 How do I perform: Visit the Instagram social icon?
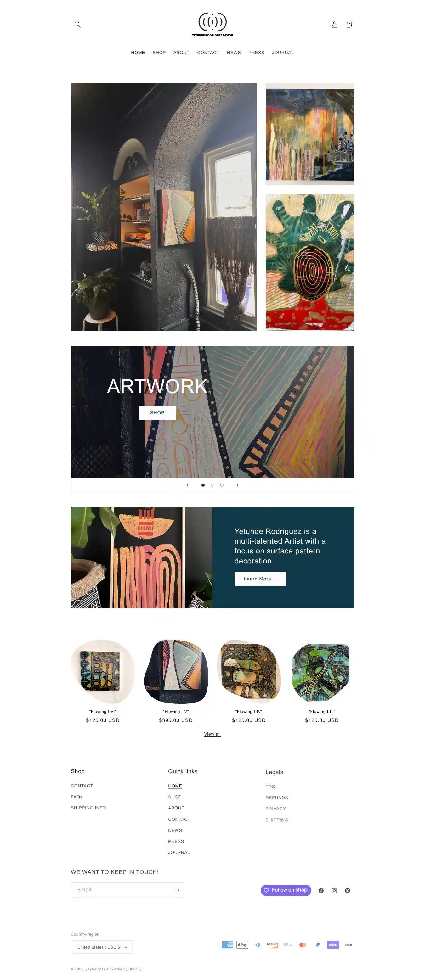click(x=334, y=891)
